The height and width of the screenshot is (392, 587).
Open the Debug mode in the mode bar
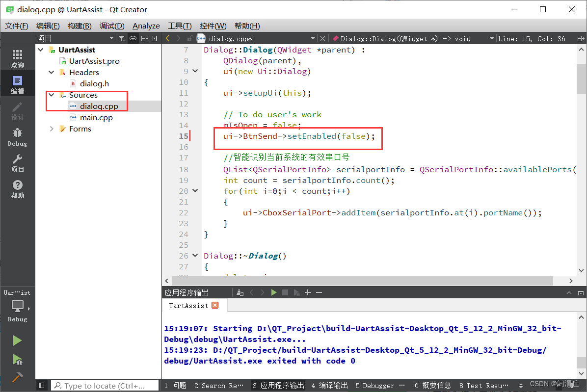click(x=17, y=137)
